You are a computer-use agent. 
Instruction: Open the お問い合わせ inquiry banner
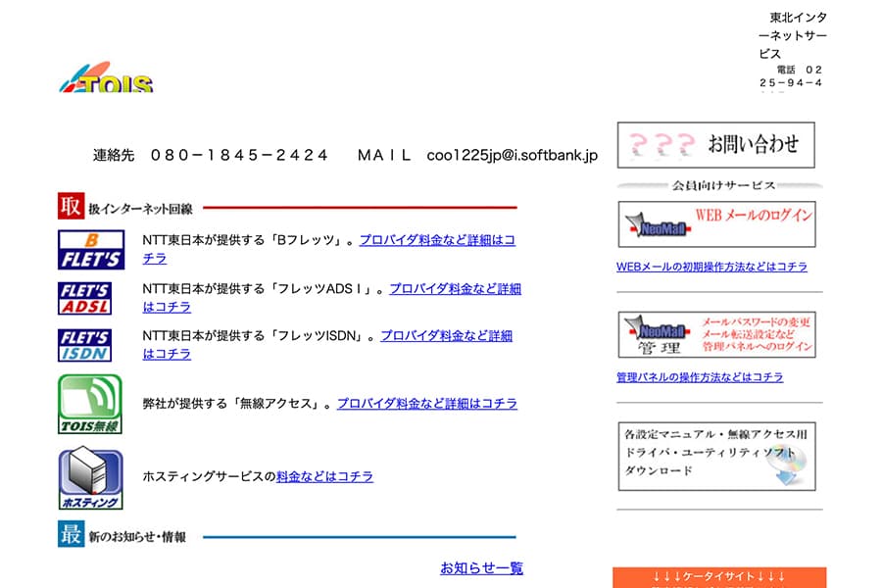tap(715, 145)
